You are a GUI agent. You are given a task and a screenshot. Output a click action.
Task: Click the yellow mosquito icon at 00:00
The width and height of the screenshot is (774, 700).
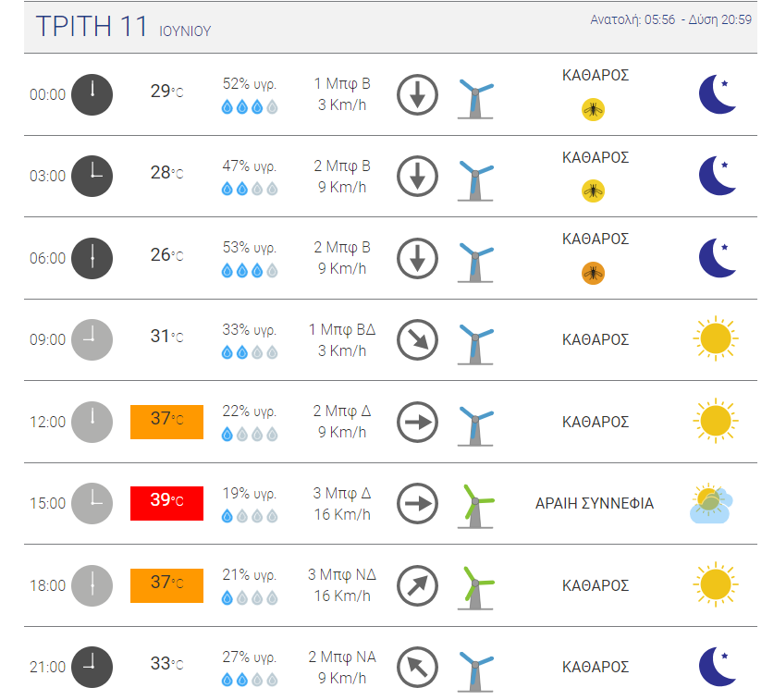coord(593,110)
